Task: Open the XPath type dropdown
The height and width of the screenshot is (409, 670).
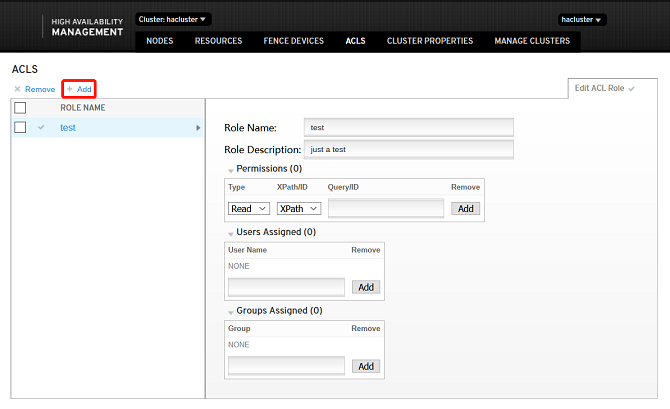Action: pyautogui.click(x=299, y=208)
